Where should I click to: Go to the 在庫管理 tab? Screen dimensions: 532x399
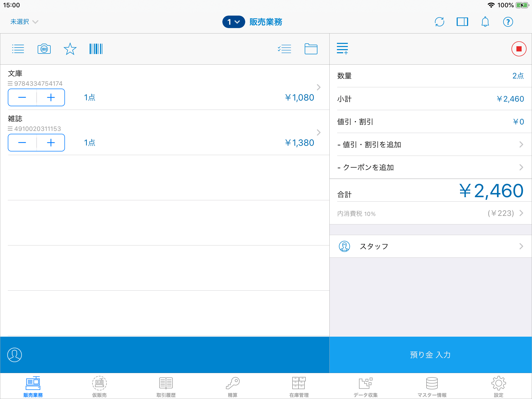(x=299, y=386)
